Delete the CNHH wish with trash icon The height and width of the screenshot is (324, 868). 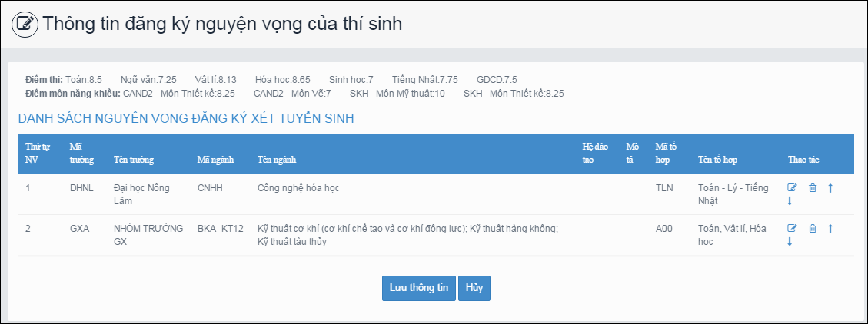(x=812, y=187)
